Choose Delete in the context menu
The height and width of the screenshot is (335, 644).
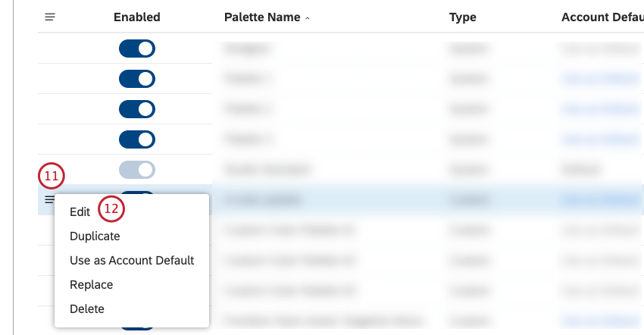(87, 309)
